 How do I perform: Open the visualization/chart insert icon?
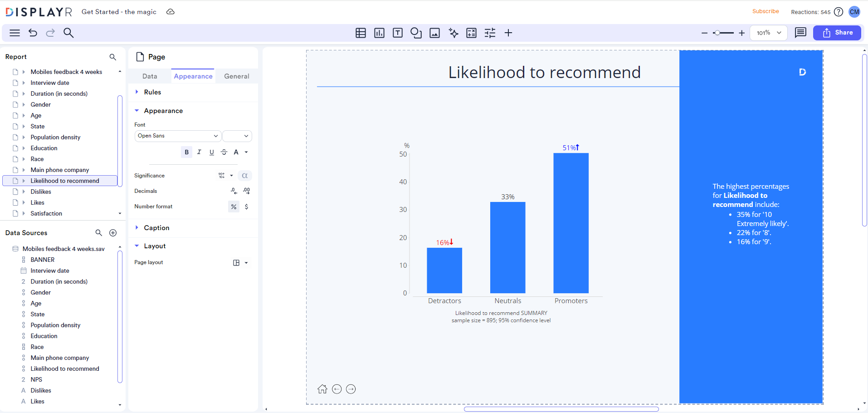pyautogui.click(x=379, y=33)
